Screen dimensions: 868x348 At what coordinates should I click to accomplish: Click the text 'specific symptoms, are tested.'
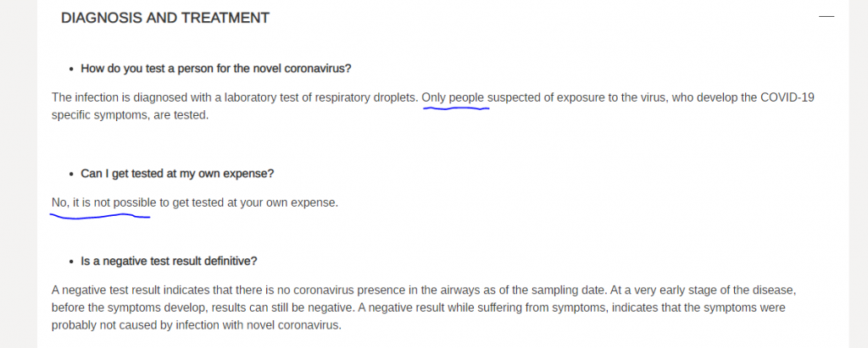130,116
